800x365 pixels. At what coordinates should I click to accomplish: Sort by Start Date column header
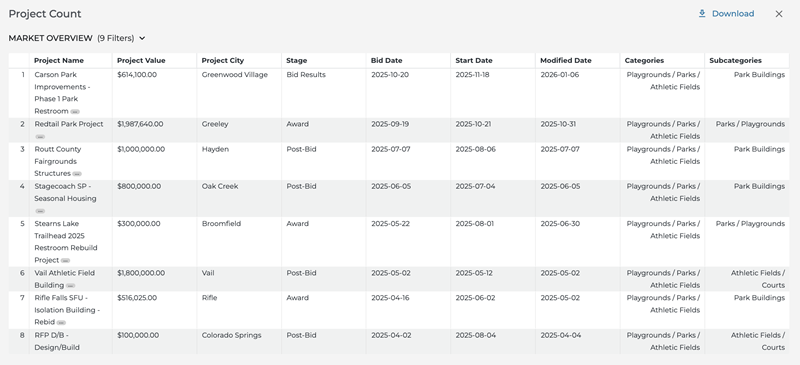coord(473,60)
